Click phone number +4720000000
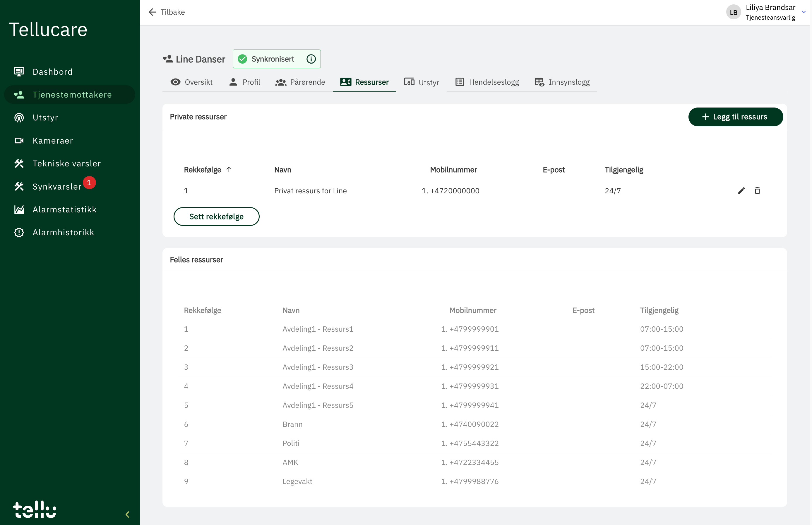The height and width of the screenshot is (525, 812). pos(454,190)
